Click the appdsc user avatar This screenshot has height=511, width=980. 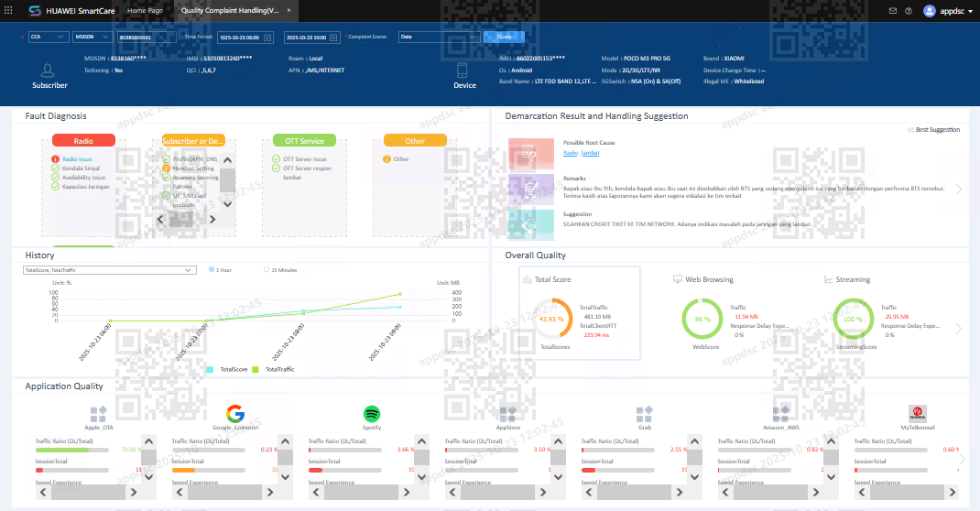pos(930,11)
